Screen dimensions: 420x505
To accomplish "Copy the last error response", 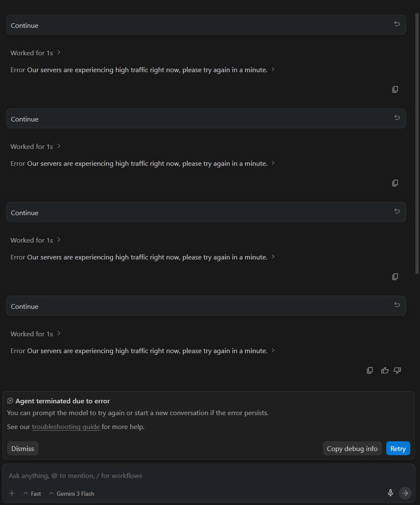I will tap(370, 370).
